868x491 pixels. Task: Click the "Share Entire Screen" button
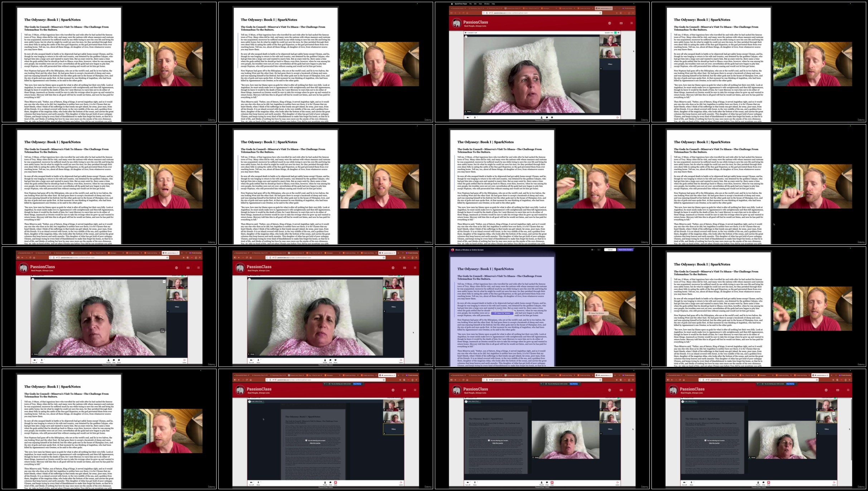click(x=625, y=250)
